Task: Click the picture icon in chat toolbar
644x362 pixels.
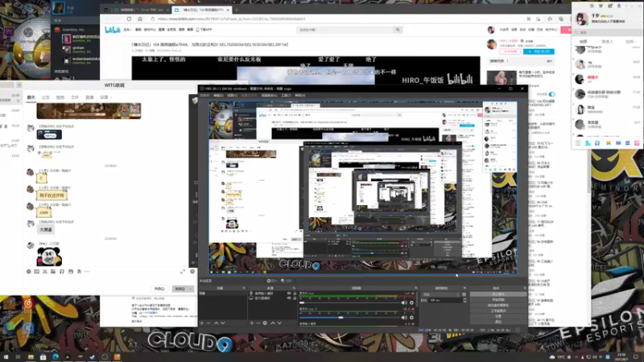Action: [x=71, y=271]
